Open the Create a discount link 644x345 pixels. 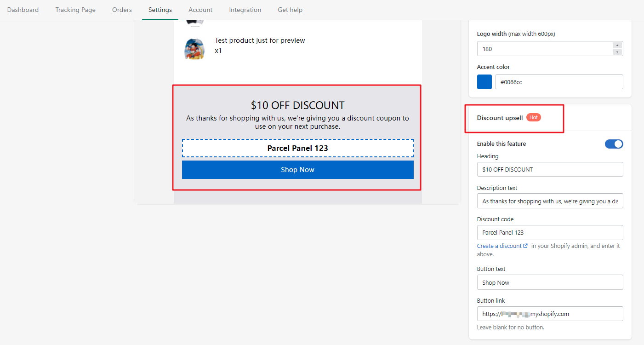coord(499,246)
